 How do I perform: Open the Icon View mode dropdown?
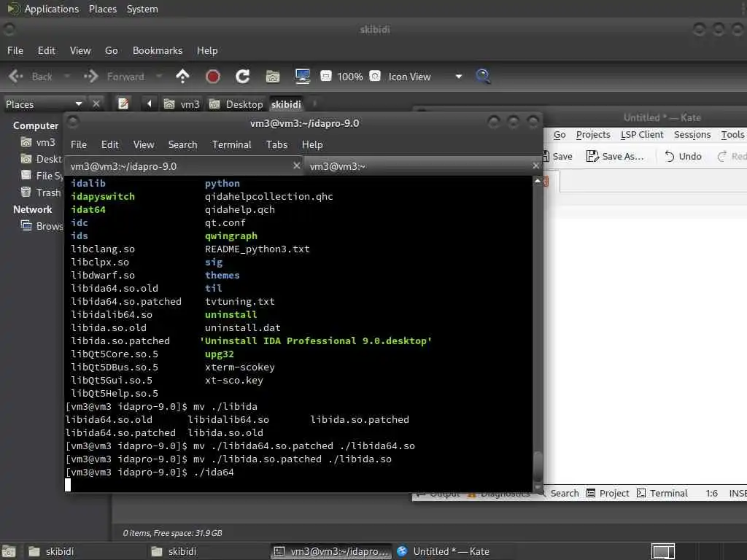458,76
